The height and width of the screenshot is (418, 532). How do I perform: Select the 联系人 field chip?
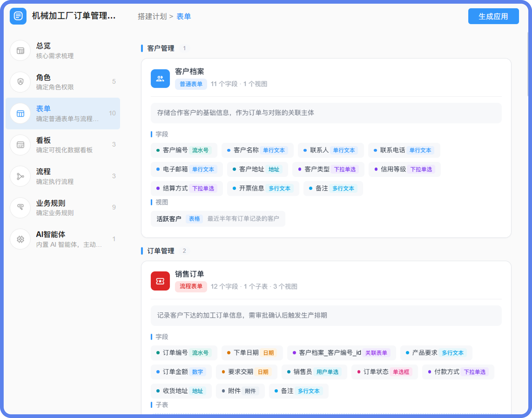click(x=331, y=150)
